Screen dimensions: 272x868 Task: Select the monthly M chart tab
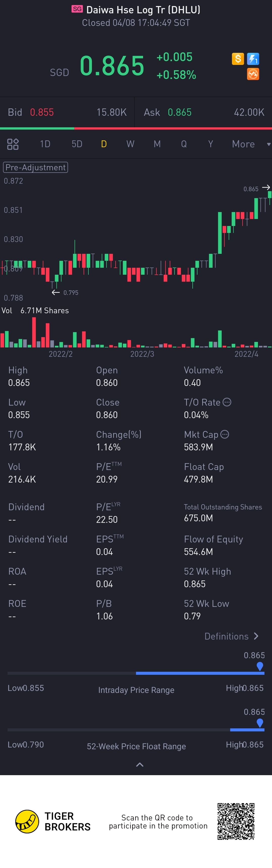157,144
